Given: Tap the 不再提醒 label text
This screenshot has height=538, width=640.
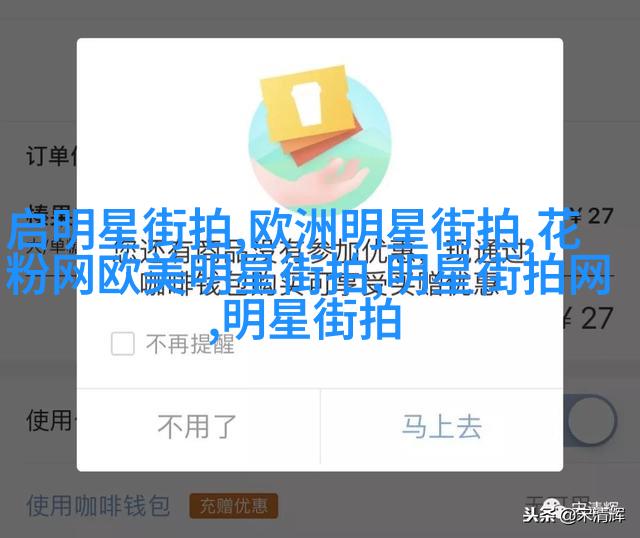Looking at the screenshot, I should click(x=190, y=344).
